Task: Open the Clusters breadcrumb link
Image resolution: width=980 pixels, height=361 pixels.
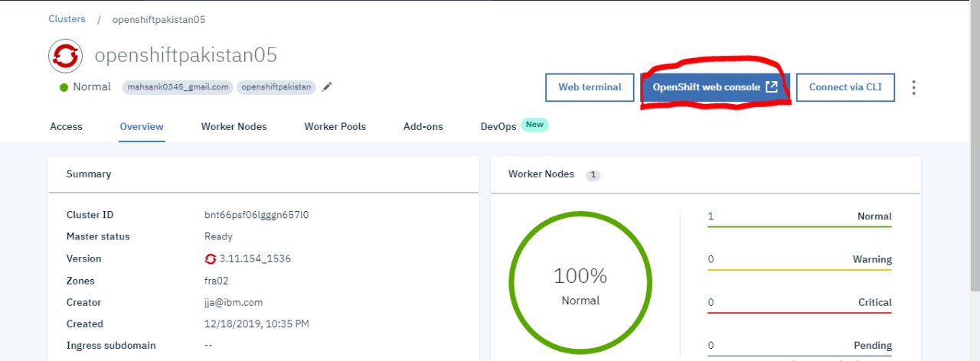Action: tap(67, 18)
